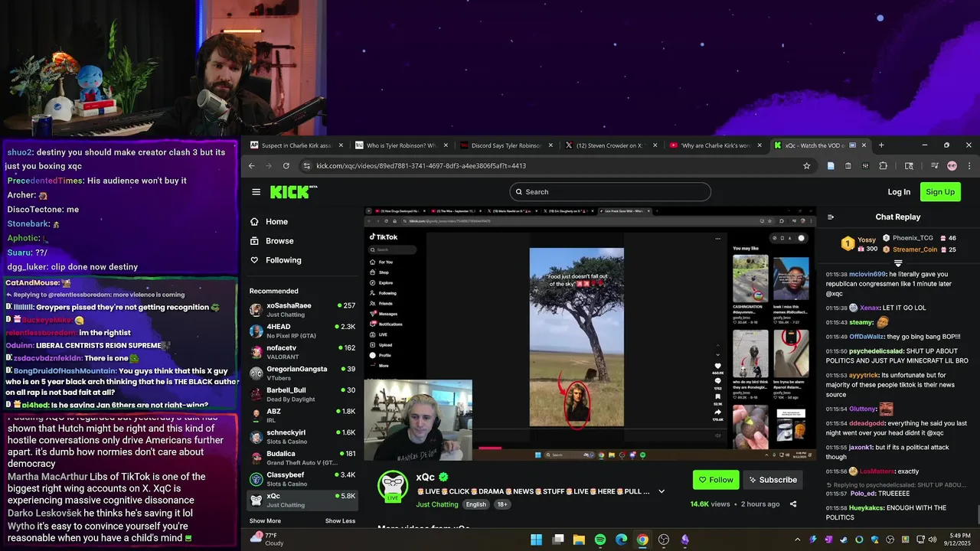
Task: Open File Explorer from the taskbar
Action: click(x=579, y=540)
